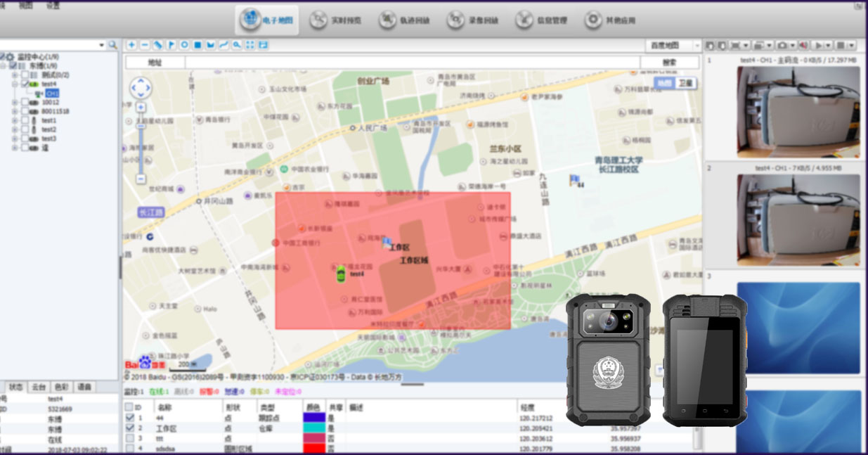The width and height of the screenshot is (868, 455).
Task: Click the map zoom-in plus button on slider
Action: [x=141, y=108]
